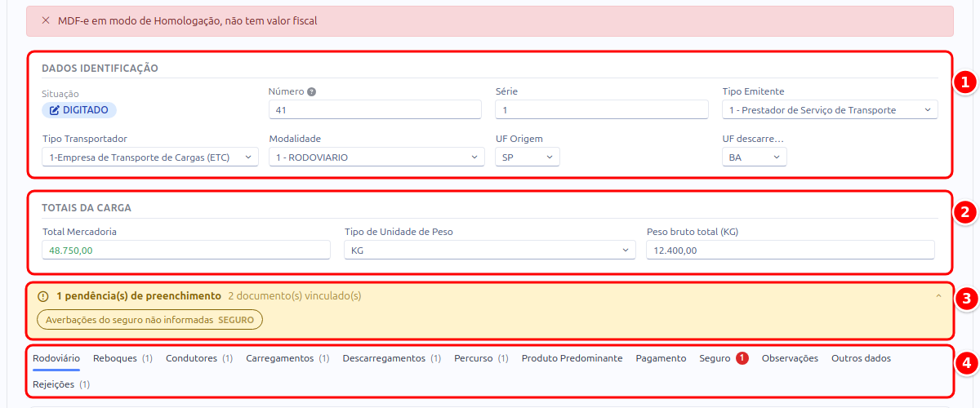Open the Tipo Transportador dropdown
This screenshot has height=408, width=980.
[x=150, y=157]
